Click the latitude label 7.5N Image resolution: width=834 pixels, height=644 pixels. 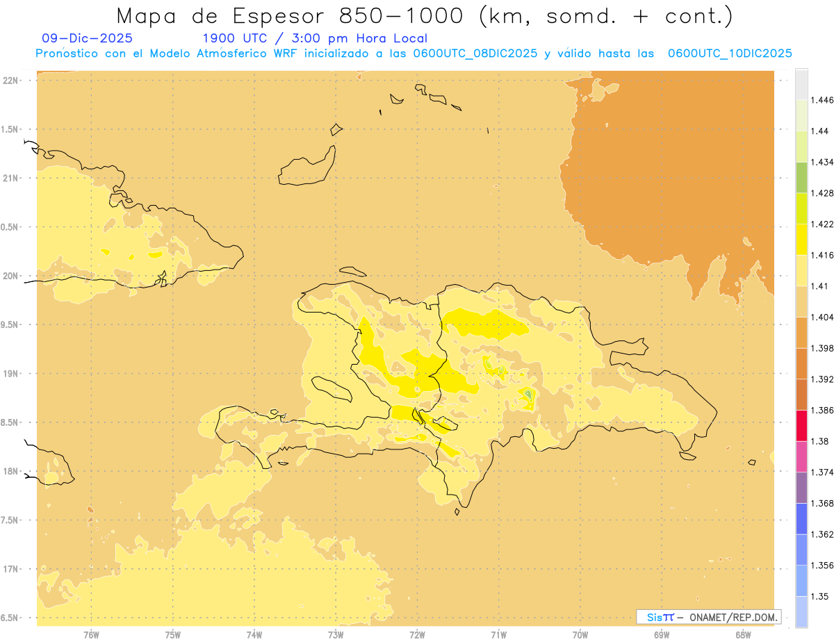10,520
